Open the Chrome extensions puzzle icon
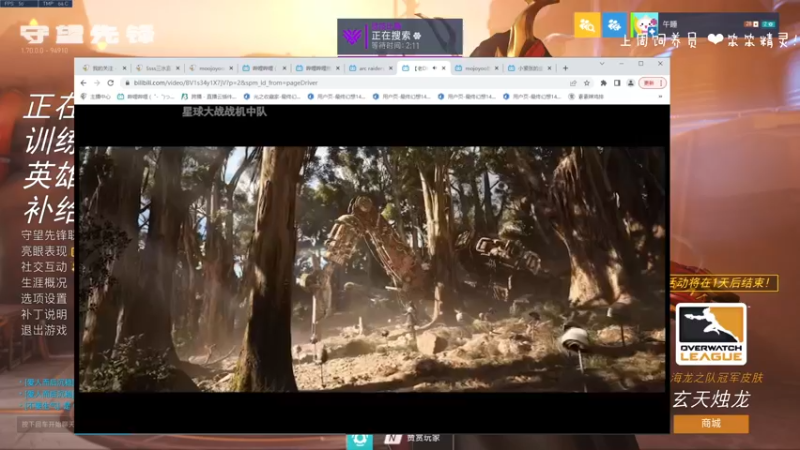This screenshot has height=450, width=800. pos(604,83)
